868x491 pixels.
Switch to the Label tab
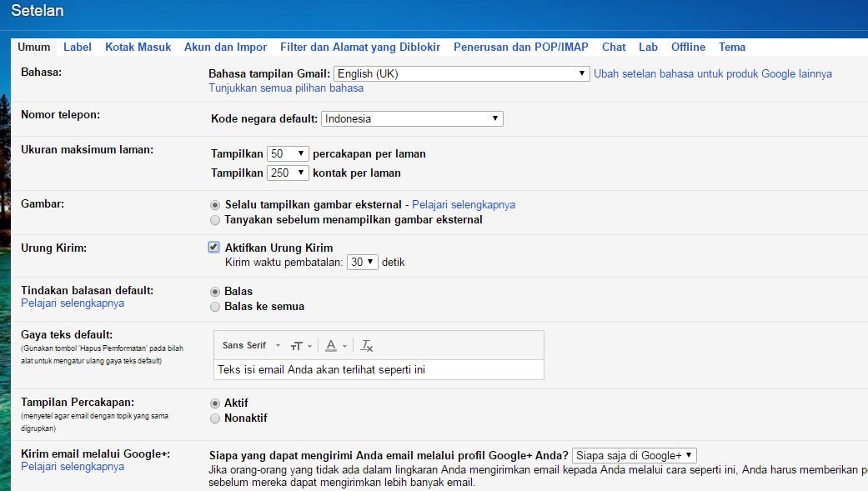[x=78, y=48]
